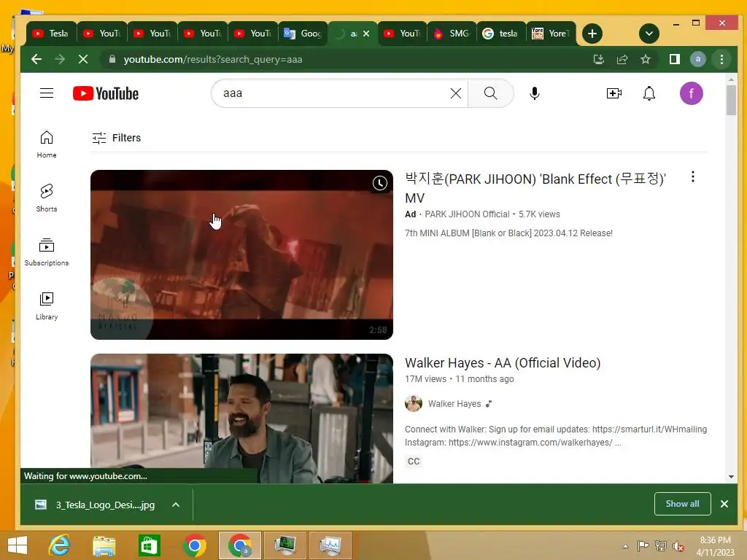747x560 pixels.
Task: Open a new tab with the plus
Action: point(592,34)
